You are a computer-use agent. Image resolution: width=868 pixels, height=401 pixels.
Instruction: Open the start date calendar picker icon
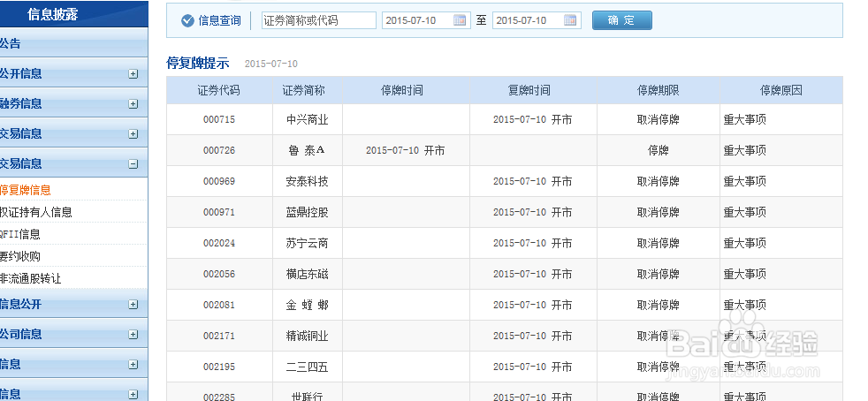pos(460,20)
